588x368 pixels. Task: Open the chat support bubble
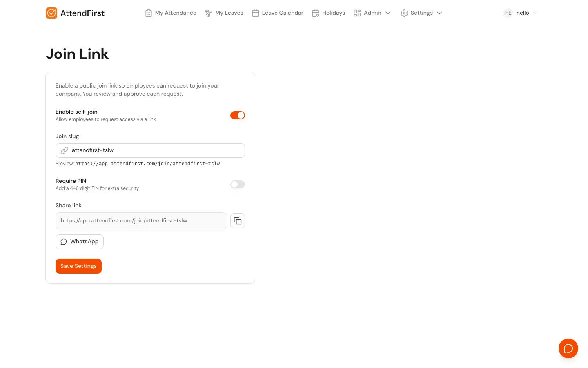click(568, 348)
